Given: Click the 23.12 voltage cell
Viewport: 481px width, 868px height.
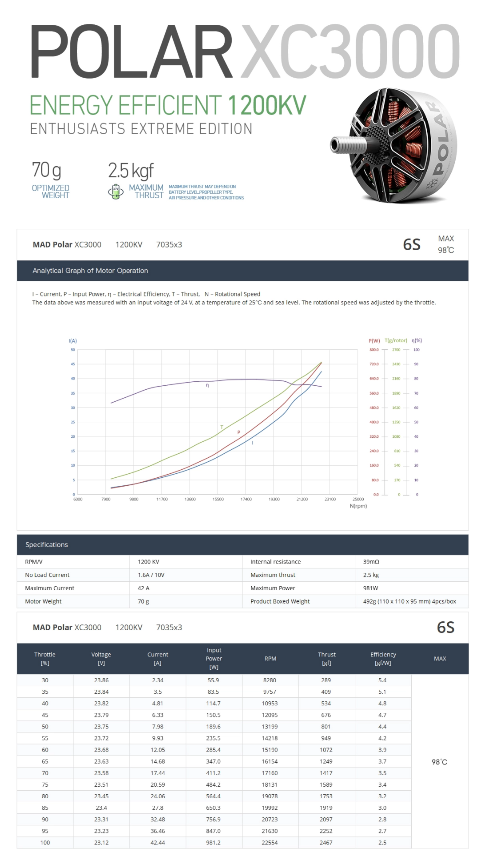Looking at the screenshot, I should (x=101, y=843).
